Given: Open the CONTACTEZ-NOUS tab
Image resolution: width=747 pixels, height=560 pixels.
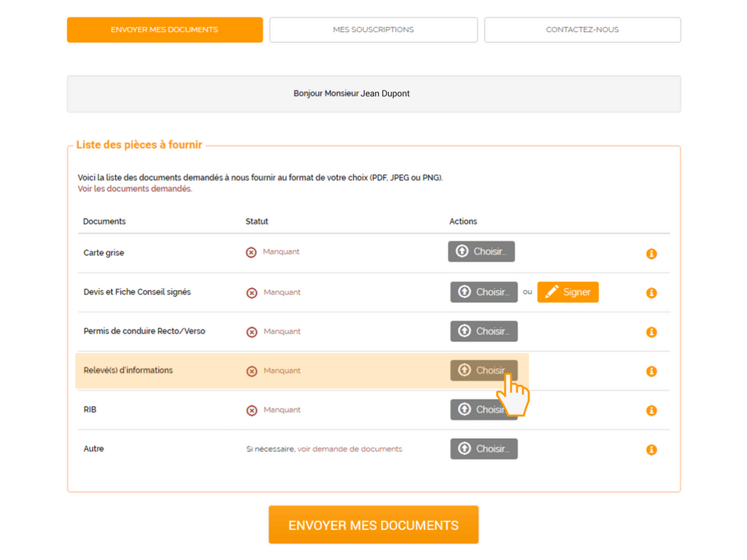Looking at the screenshot, I should tap(581, 29).
